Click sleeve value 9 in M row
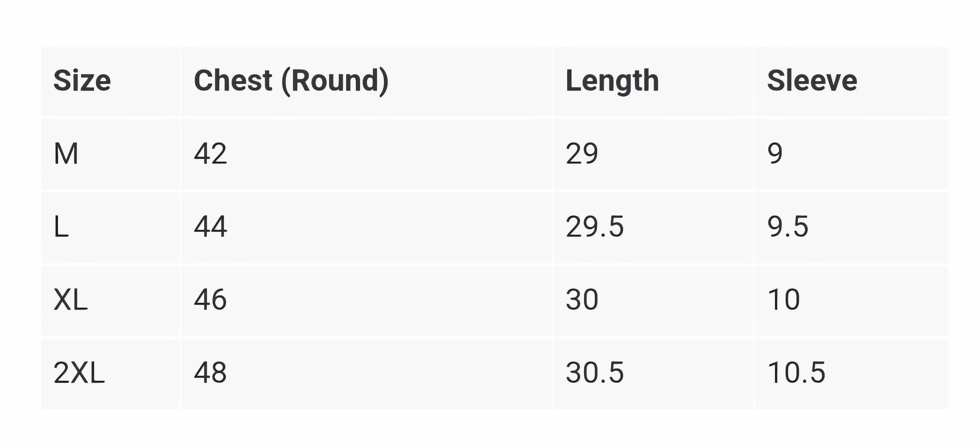The image size is (980, 443). (775, 154)
